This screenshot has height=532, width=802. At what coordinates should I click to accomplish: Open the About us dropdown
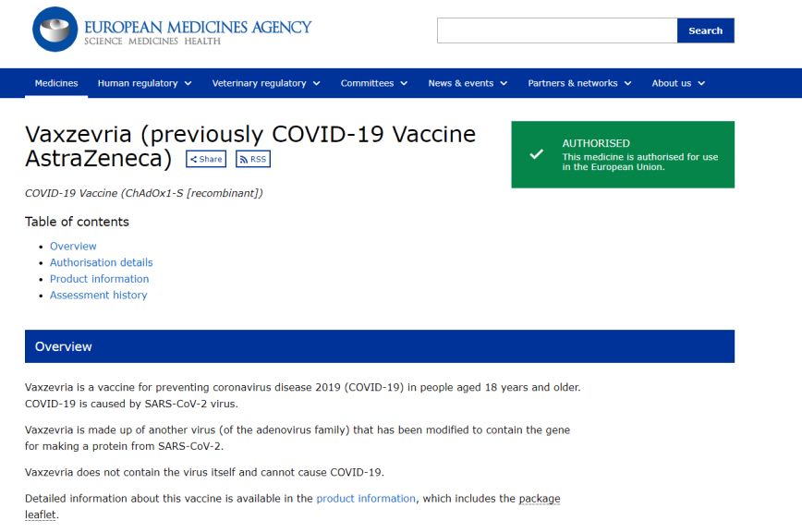(x=678, y=83)
